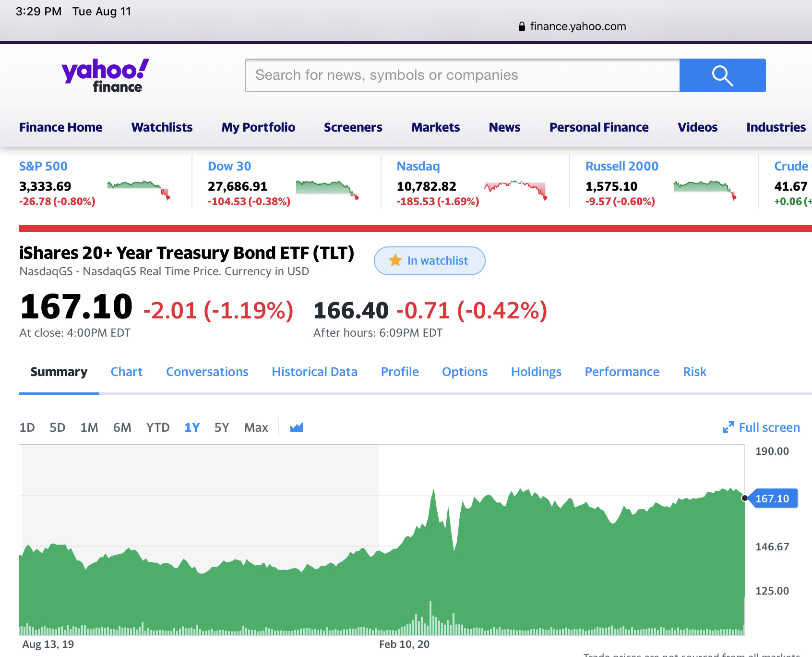812x657 pixels.
Task: Switch to the Options tab
Action: pos(465,372)
